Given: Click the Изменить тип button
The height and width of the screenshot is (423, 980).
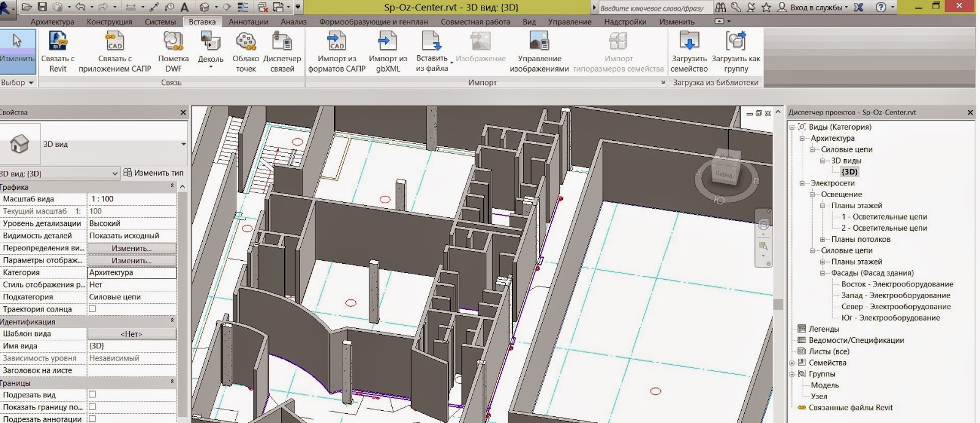Looking at the screenshot, I should pos(154,173).
